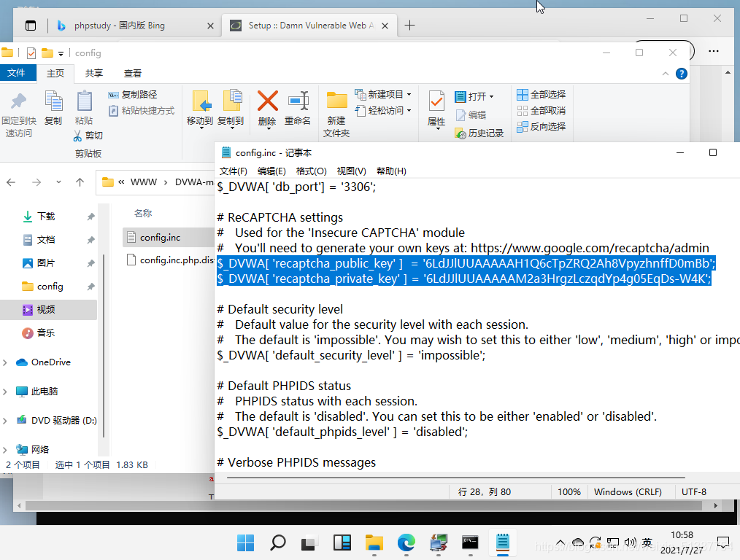Click Copy Path icon in clipboard group
740x560 pixels.
click(x=113, y=95)
